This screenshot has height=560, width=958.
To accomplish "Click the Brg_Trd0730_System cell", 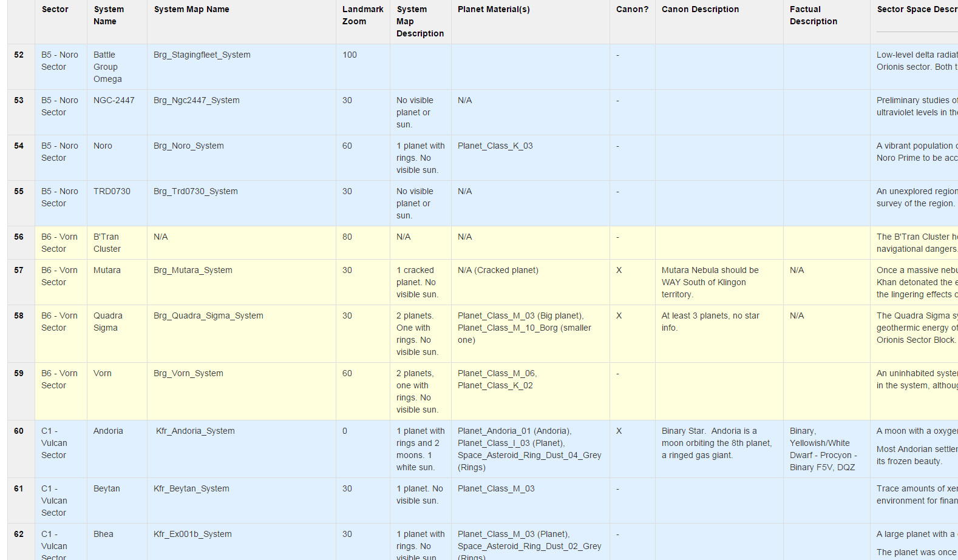I will (x=242, y=203).
